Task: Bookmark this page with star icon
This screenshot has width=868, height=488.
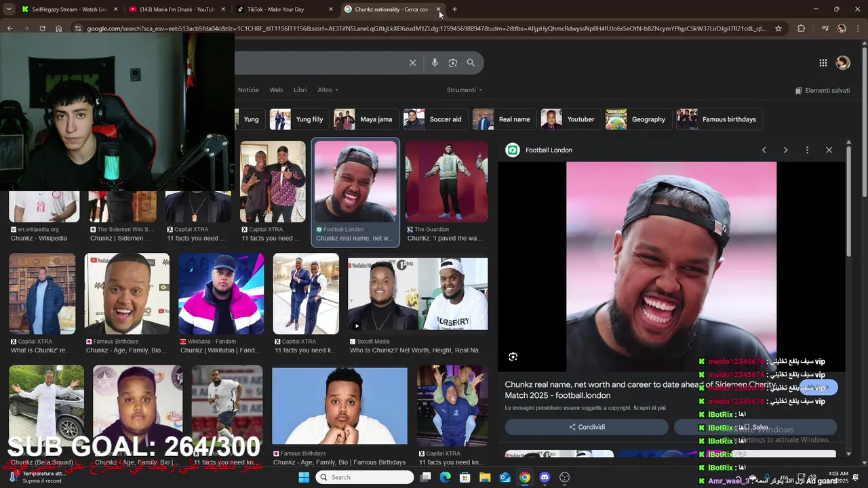Action: tap(778, 28)
